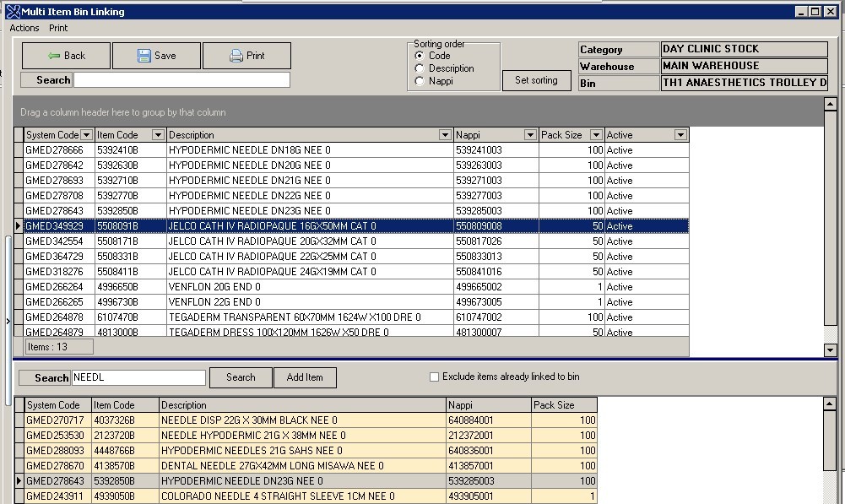
Task: Select the Code sorting radio button
Action: click(420, 56)
